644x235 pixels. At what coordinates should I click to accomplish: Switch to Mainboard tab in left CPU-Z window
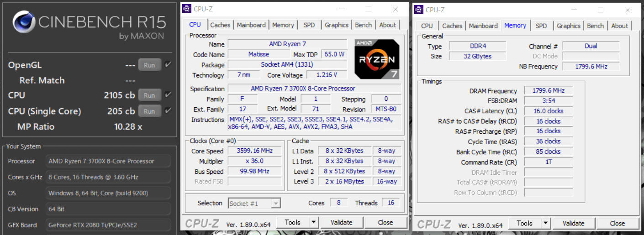pyautogui.click(x=251, y=25)
